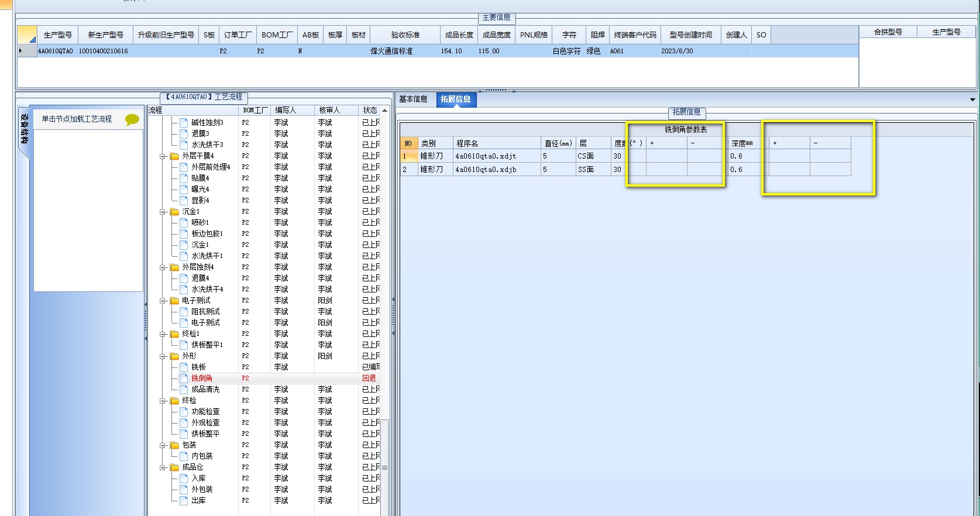Select the 水洗烘干4 process step
This screenshot has width=980, height=516.
207,289
